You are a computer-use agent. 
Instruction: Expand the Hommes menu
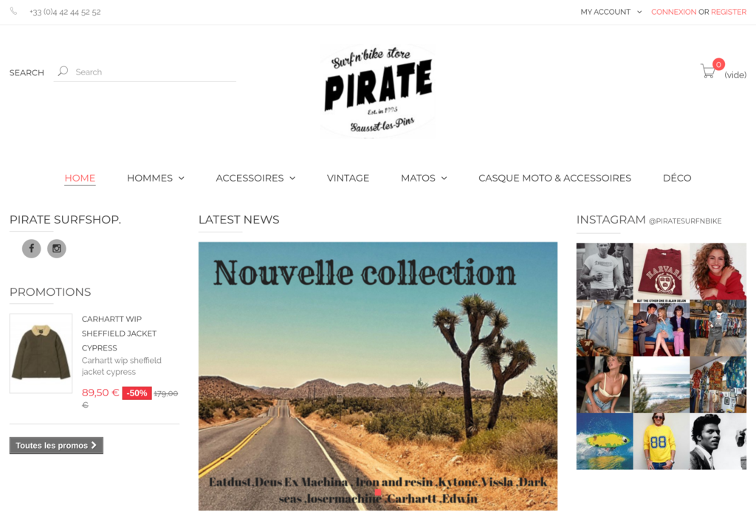156,179
